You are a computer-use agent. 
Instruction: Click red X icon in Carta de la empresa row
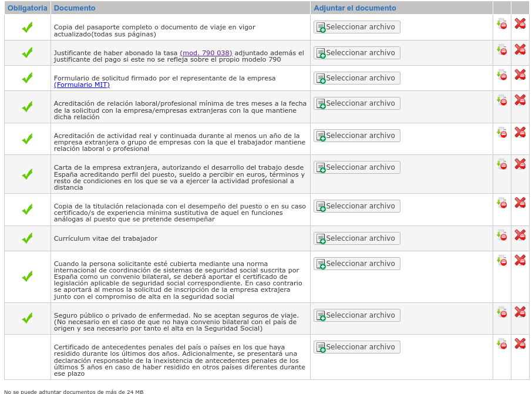point(520,164)
